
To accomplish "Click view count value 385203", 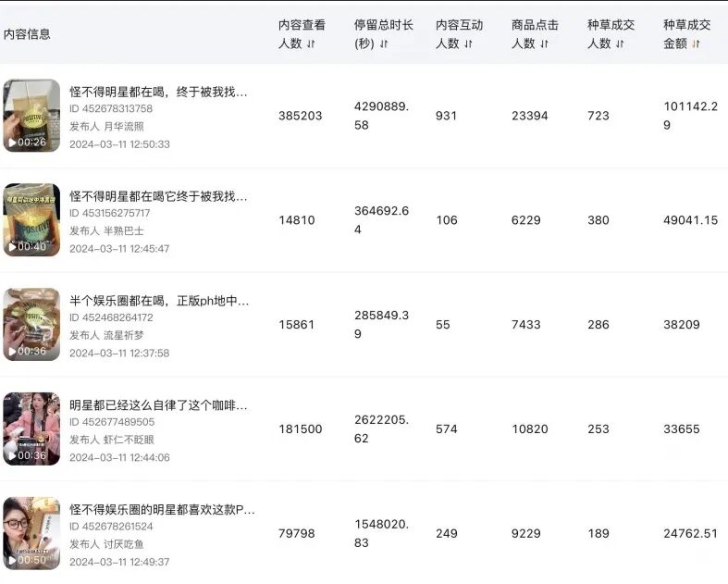I will pos(301,116).
